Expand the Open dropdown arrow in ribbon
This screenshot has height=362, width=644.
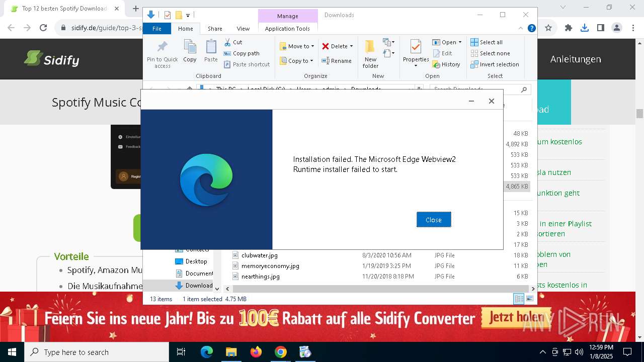460,42
